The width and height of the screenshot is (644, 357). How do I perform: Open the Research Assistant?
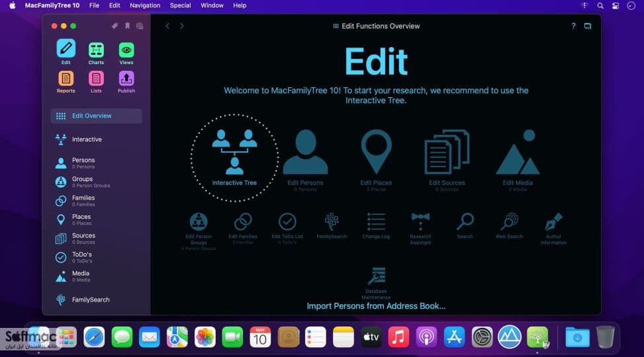tap(420, 228)
